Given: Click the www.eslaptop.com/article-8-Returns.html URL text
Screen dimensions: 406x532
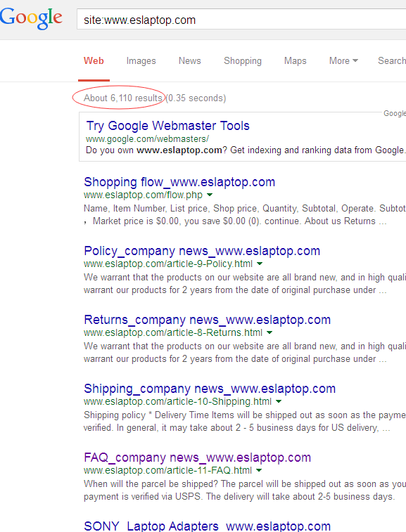Looking at the screenshot, I should click(173, 333).
